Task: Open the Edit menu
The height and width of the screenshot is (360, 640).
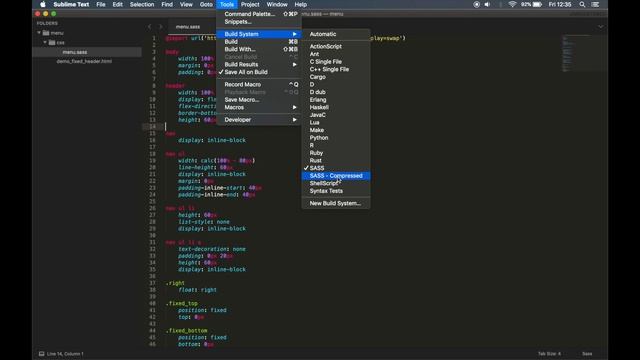Action: [118, 4]
